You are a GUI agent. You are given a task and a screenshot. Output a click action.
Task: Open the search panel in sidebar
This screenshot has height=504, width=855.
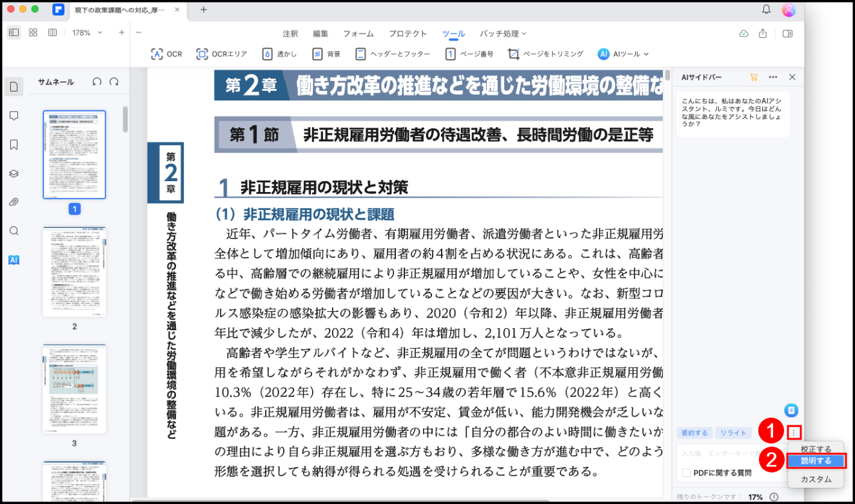pyautogui.click(x=14, y=231)
